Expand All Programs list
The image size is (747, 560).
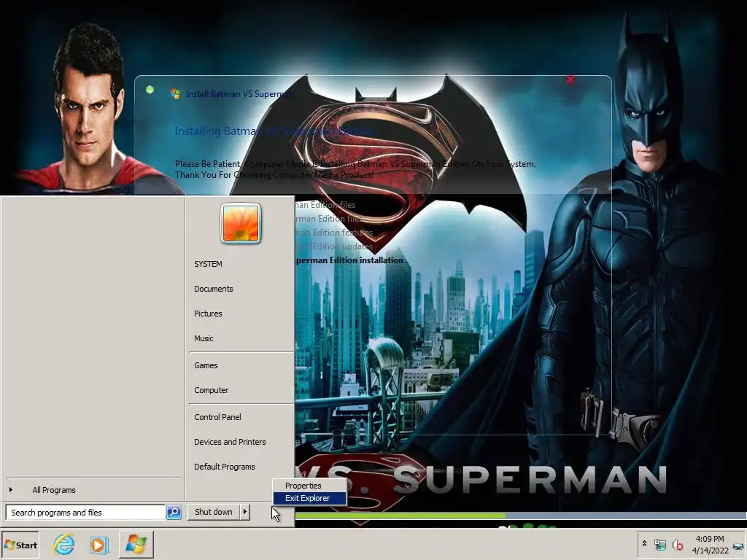click(94, 490)
